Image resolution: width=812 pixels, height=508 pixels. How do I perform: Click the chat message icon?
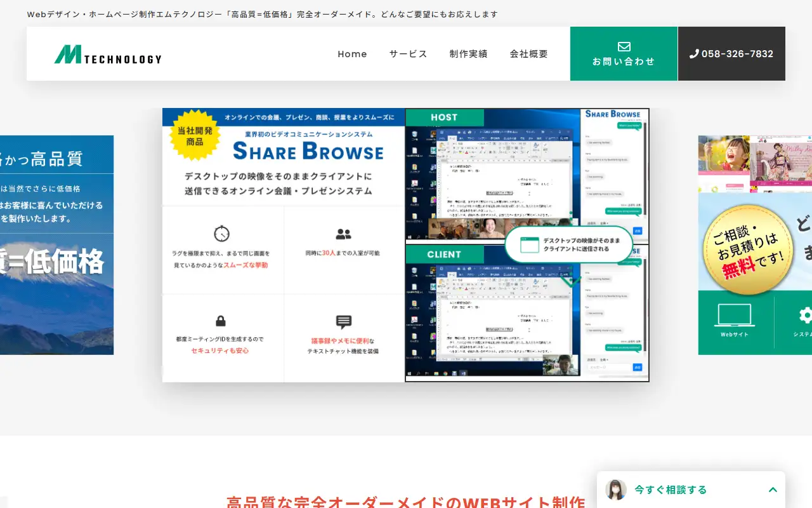coord(343,322)
